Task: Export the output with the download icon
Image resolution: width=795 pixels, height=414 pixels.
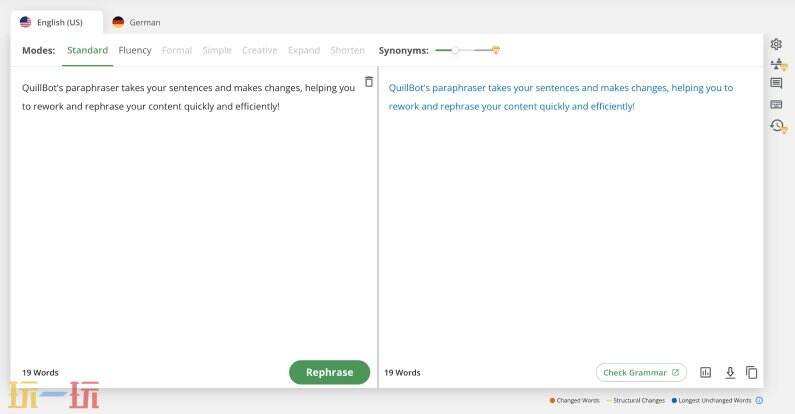Action: point(730,372)
